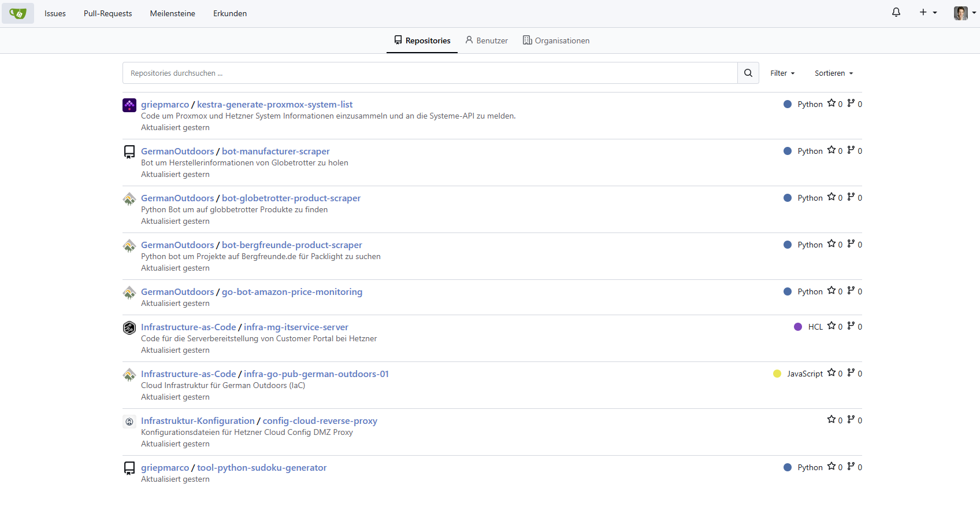Open the Gitea home logo
The image size is (980, 528).
pos(18,13)
